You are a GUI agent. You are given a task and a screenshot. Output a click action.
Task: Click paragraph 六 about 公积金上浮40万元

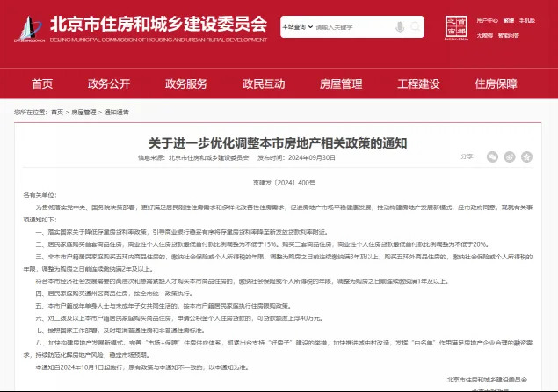(179, 318)
